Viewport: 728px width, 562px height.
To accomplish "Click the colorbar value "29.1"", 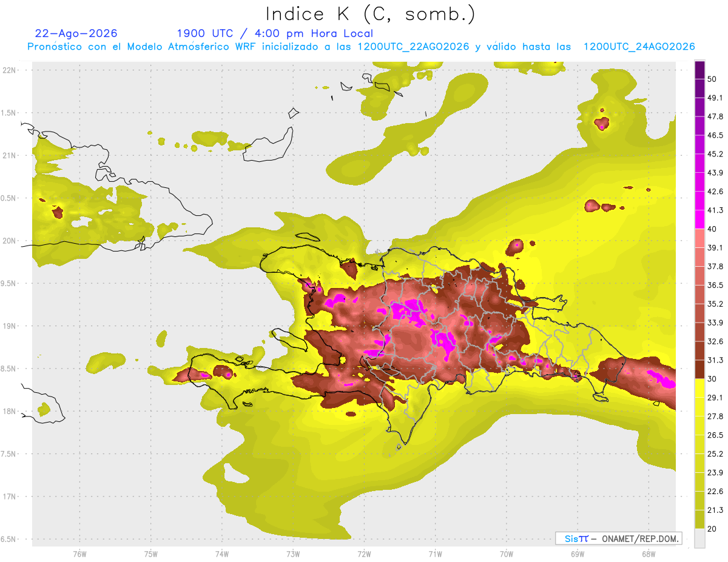I will [715, 398].
